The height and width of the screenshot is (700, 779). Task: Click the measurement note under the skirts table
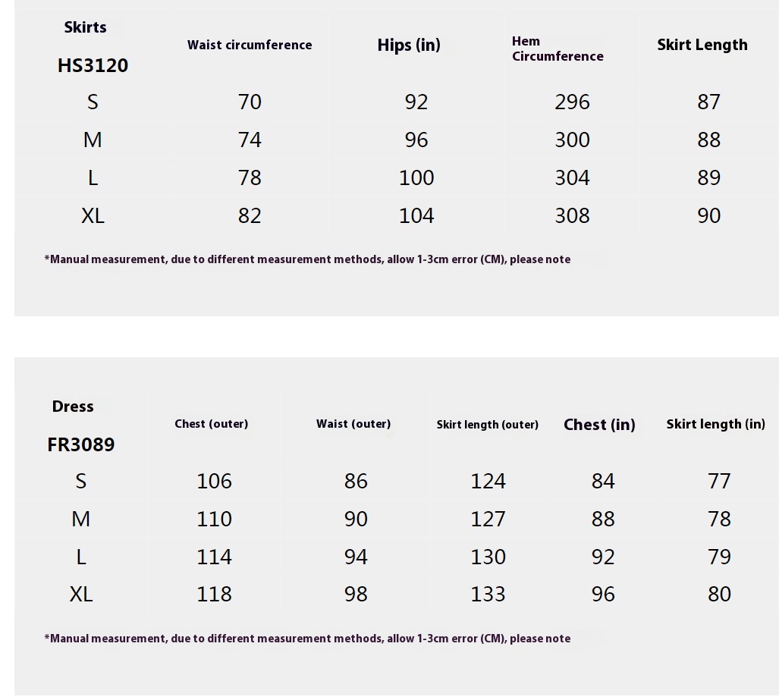[307, 259]
